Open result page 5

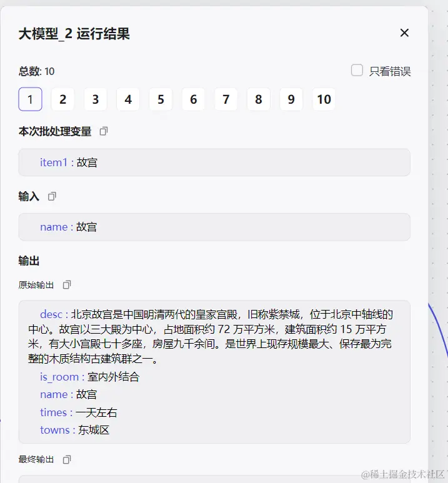tap(161, 99)
